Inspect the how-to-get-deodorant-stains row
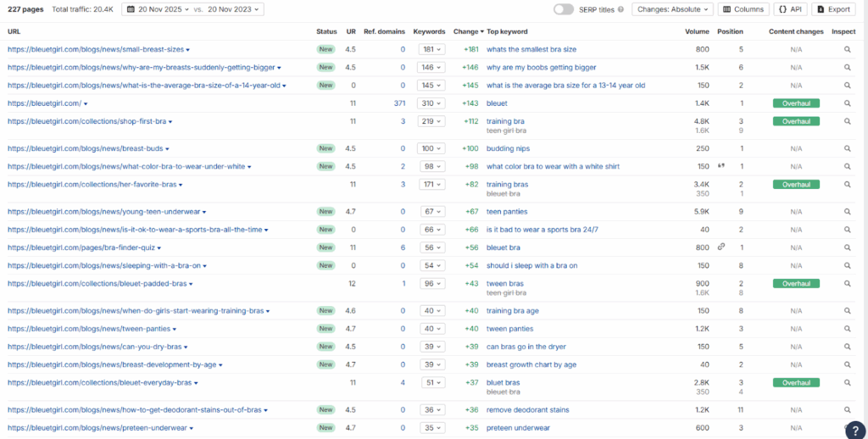This screenshot has width=868, height=439. 847,410
